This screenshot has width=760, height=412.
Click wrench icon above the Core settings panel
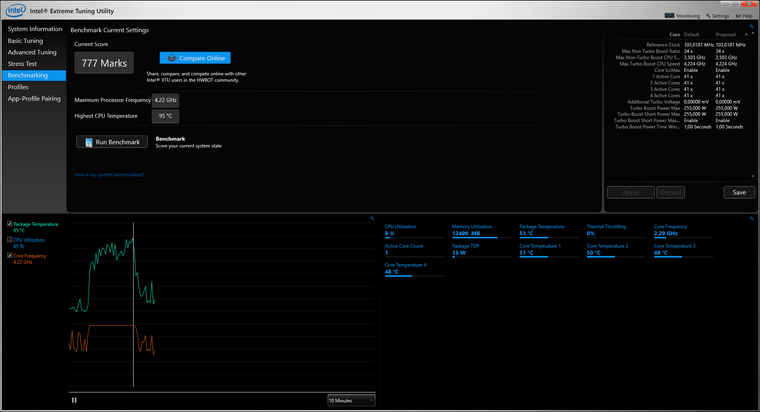pyautogui.click(x=752, y=27)
